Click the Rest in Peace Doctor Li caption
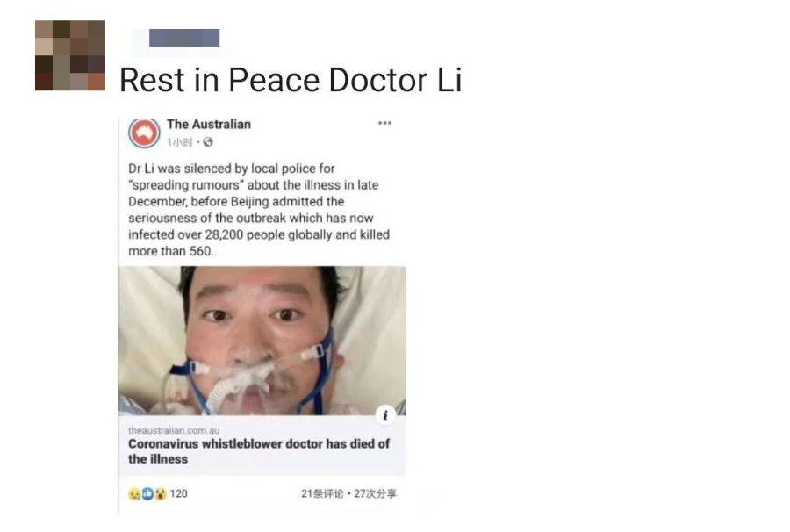This screenshot has width=790, height=532. (291, 80)
